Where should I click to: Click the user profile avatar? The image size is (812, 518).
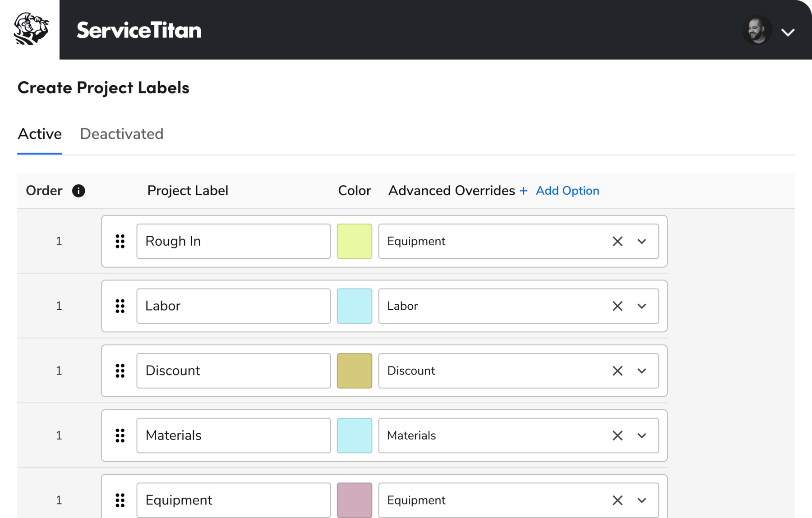[757, 30]
